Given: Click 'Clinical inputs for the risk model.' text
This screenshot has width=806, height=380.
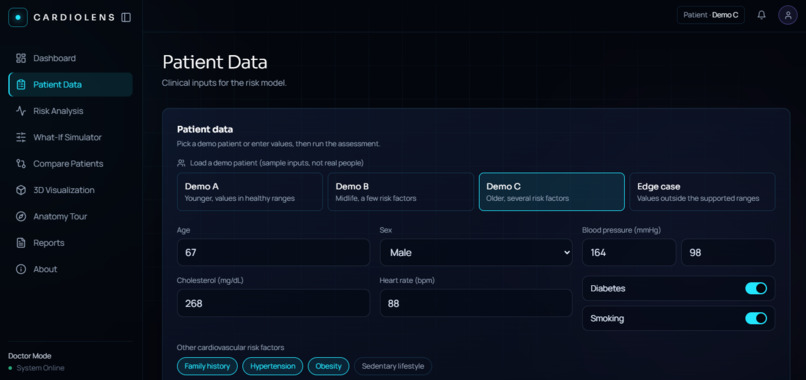Looking at the screenshot, I should click(x=224, y=83).
